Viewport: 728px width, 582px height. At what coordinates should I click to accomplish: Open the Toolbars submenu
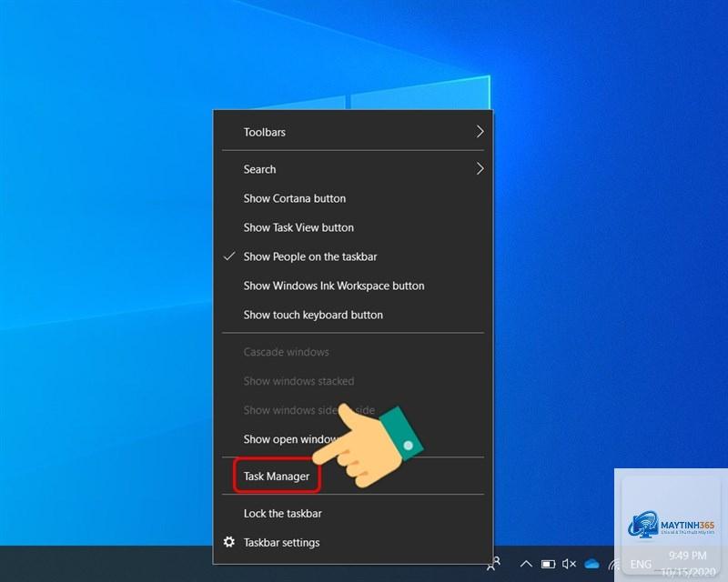[x=353, y=132]
